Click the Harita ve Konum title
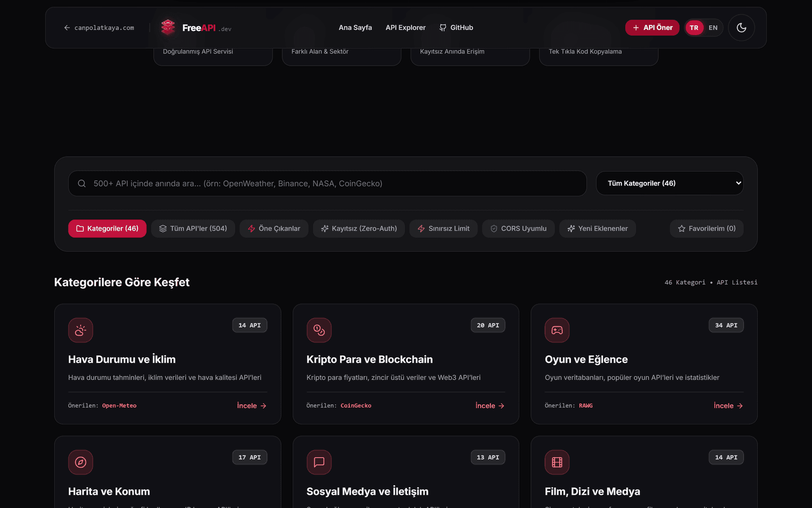This screenshot has height=508, width=812. click(109, 491)
